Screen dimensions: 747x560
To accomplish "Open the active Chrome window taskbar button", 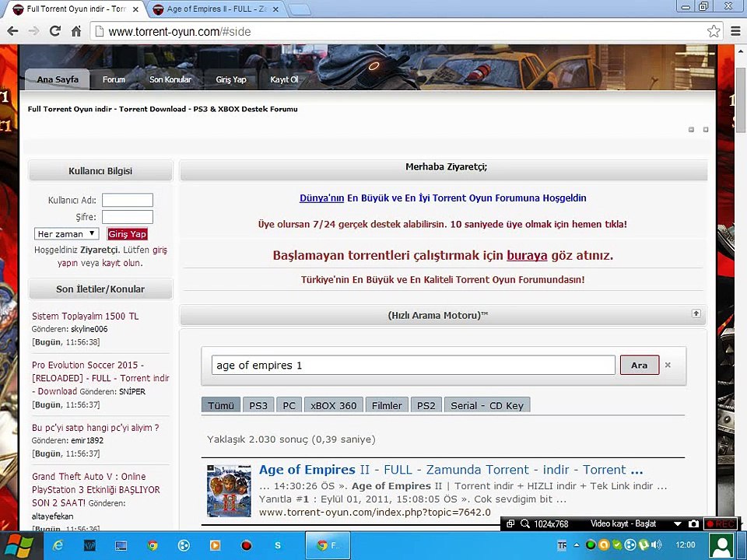I will point(328,546).
